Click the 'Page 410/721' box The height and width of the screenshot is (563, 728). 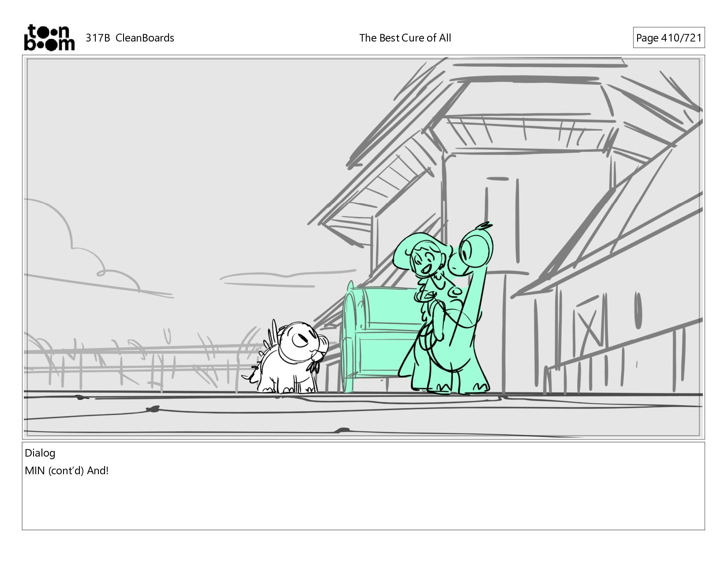tap(668, 38)
